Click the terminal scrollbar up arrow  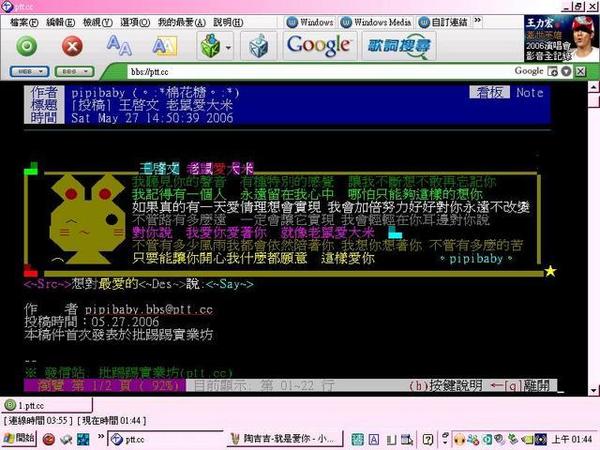pos(593,87)
